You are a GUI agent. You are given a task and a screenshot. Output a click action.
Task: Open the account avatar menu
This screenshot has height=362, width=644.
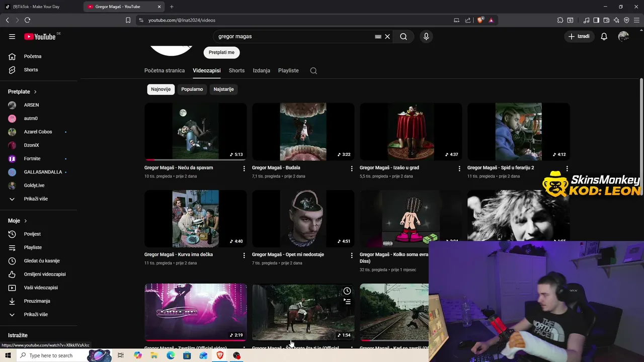pyautogui.click(x=623, y=36)
